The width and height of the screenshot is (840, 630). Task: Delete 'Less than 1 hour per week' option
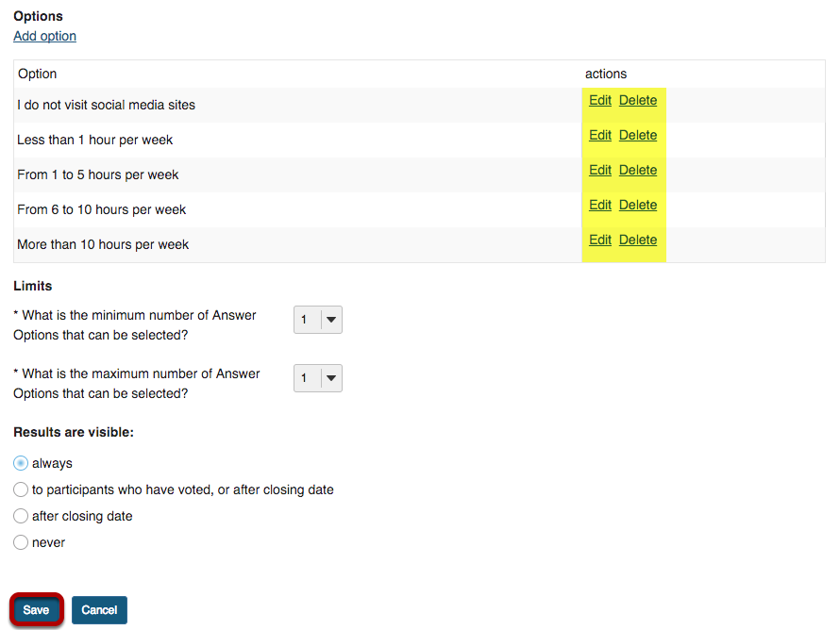click(x=638, y=135)
